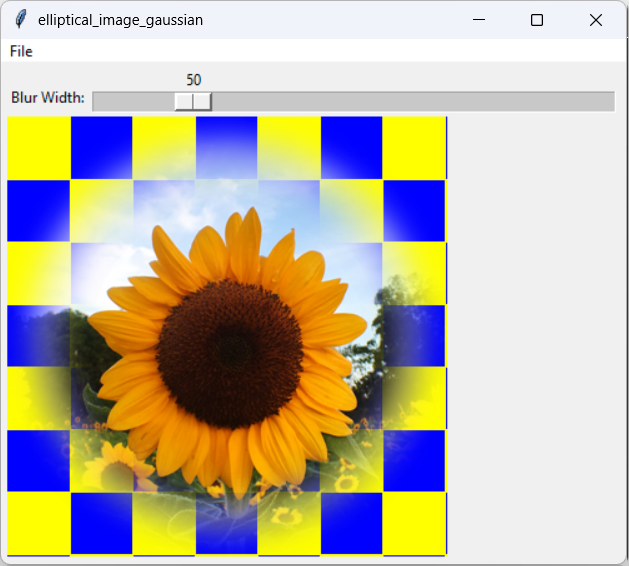This screenshot has height=566, width=629.
Task: Open the File menu
Action: (x=21, y=51)
